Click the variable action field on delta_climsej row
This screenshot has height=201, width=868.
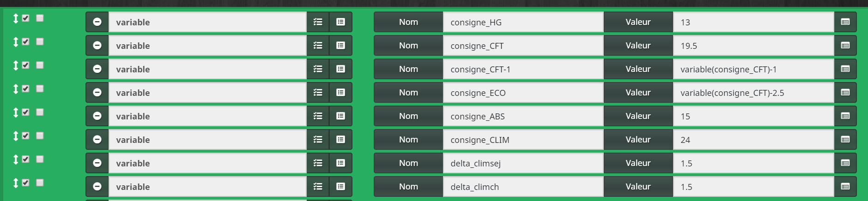click(x=207, y=163)
